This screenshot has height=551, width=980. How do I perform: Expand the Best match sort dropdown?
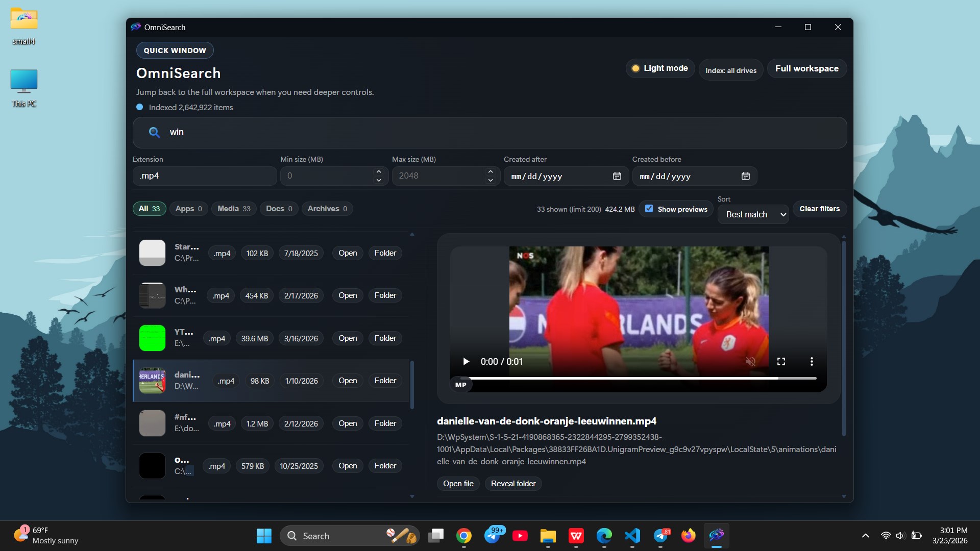point(753,215)
